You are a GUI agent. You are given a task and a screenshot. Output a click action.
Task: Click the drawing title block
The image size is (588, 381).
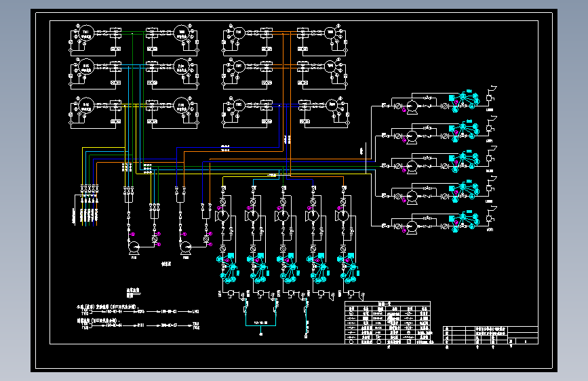pos(490,336)
